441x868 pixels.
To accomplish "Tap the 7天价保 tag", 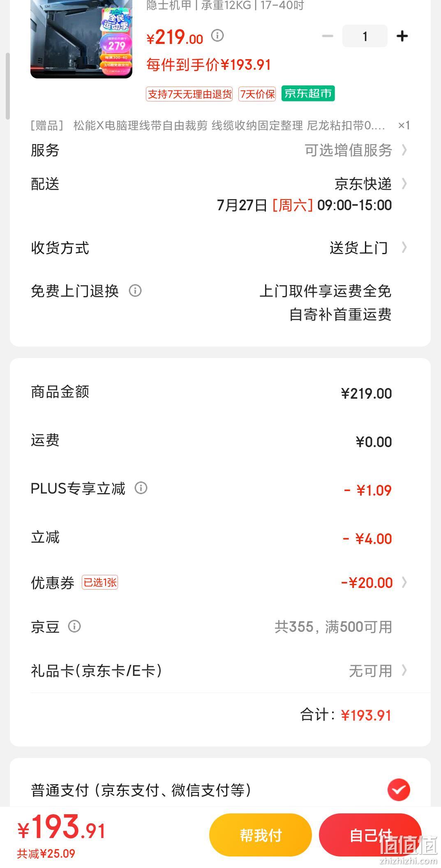I will (x=257, y=94).
